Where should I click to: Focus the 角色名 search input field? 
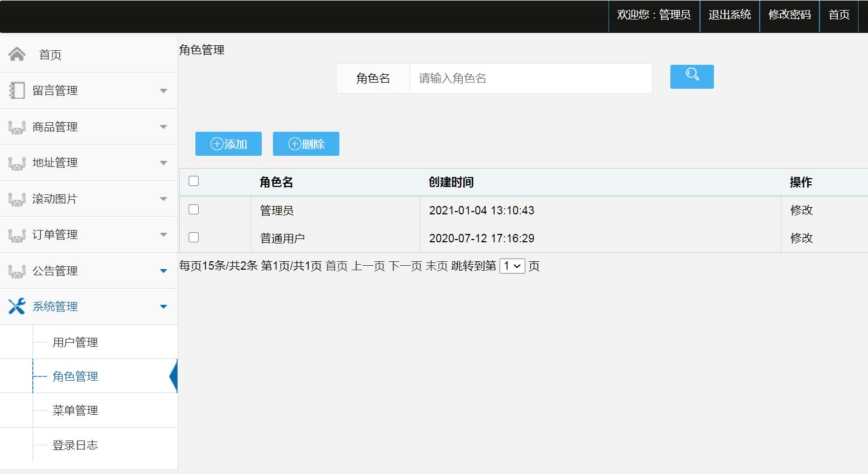[x=531, y=78]
